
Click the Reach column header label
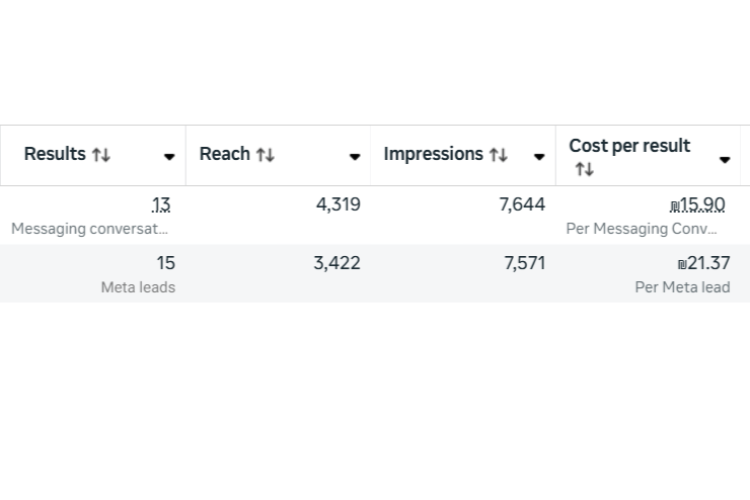[x=224, y=154]
